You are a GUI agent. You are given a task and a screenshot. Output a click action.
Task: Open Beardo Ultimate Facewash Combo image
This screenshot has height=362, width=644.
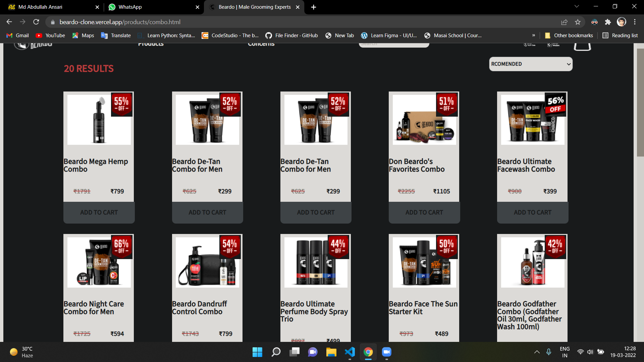click(x=533, y=120)
